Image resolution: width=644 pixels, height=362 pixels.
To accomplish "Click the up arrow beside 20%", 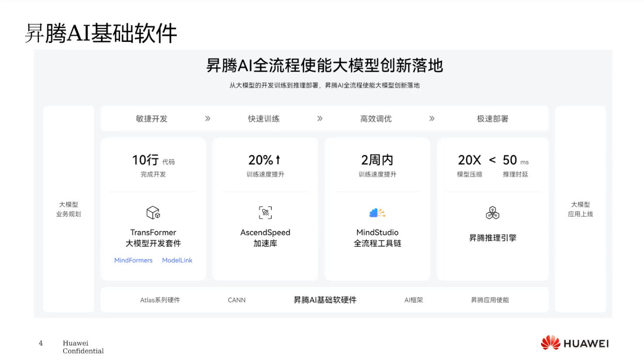I will pos(278,160).
